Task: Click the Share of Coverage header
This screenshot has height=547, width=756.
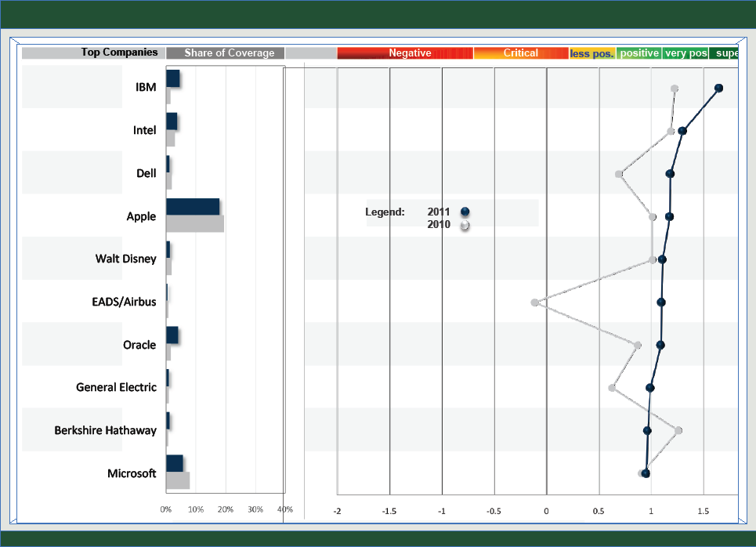Action: 225,53
